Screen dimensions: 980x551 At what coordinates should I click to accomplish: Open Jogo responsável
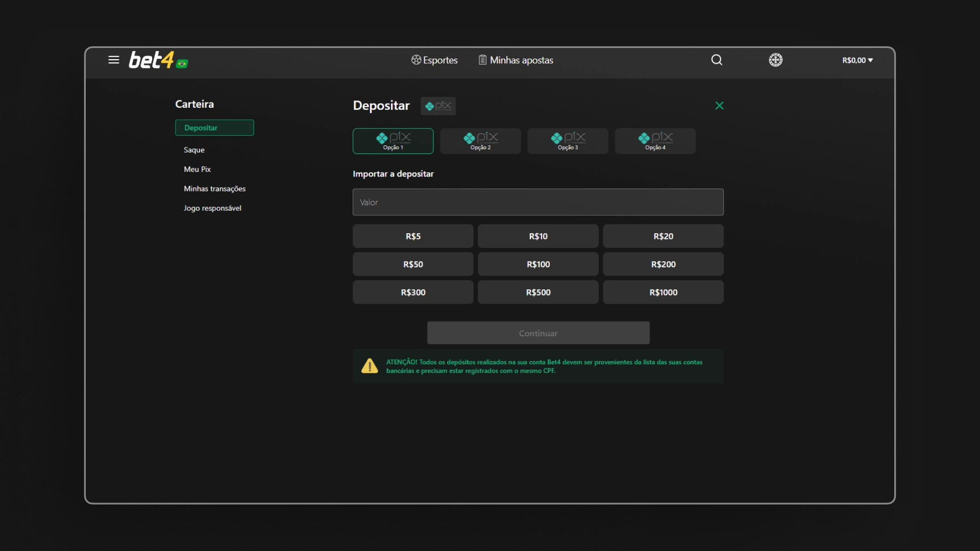[212, 208]
